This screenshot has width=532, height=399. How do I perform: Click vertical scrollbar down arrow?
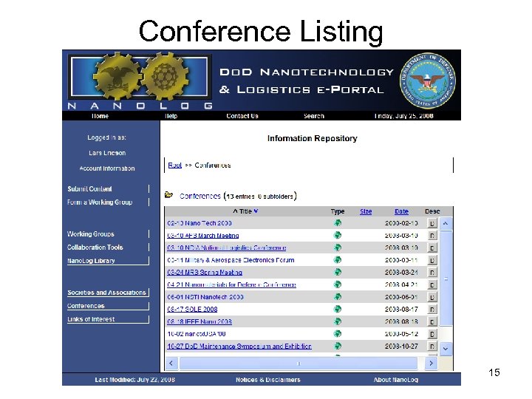(x=446, y=349)
